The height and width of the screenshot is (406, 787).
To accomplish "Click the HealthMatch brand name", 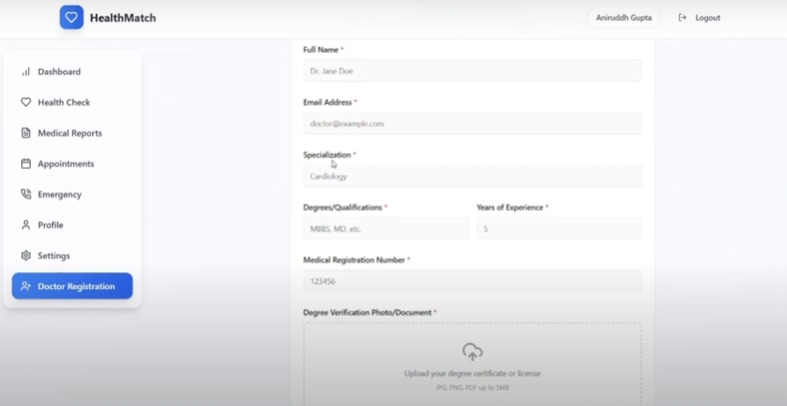I will (123, 18).
